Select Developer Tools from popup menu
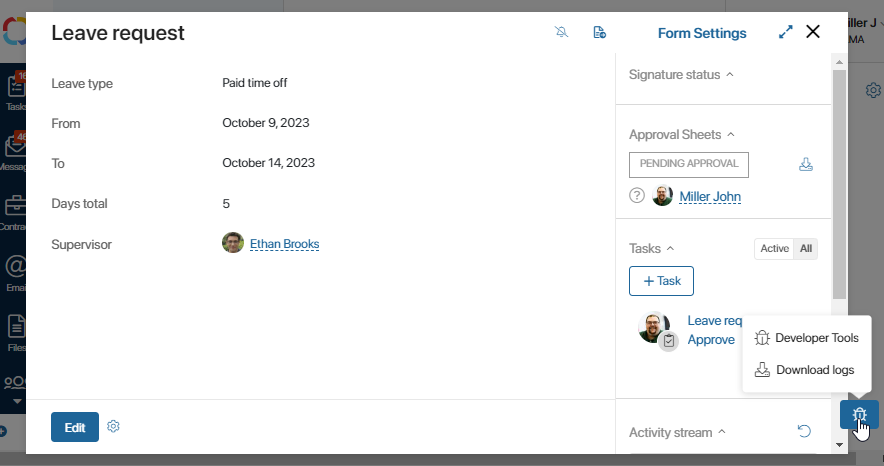This screenshot has width=884, height=466. tap(807, 338)
